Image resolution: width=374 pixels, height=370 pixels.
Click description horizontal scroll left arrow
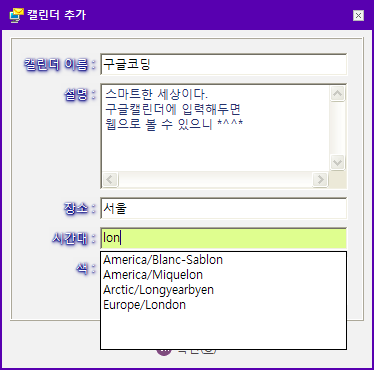[110, 179]
